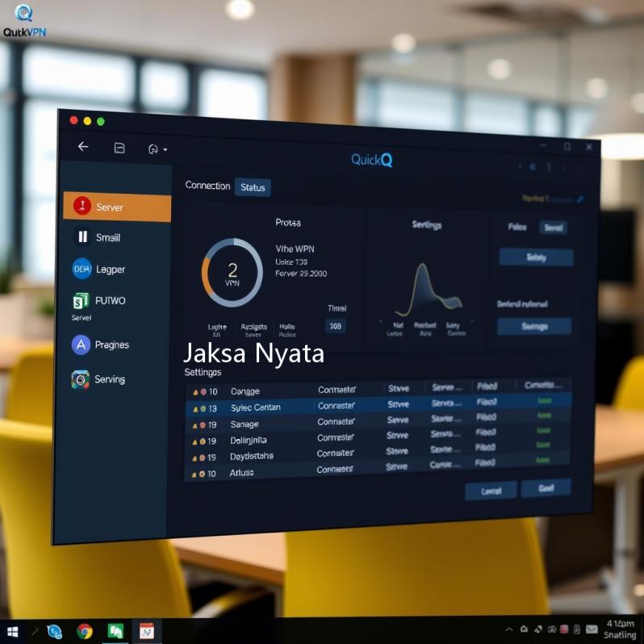Click the QutkVPN desktop shortcut icon
The width and height of the screenshot is (644, 644).
click(24, 21)
